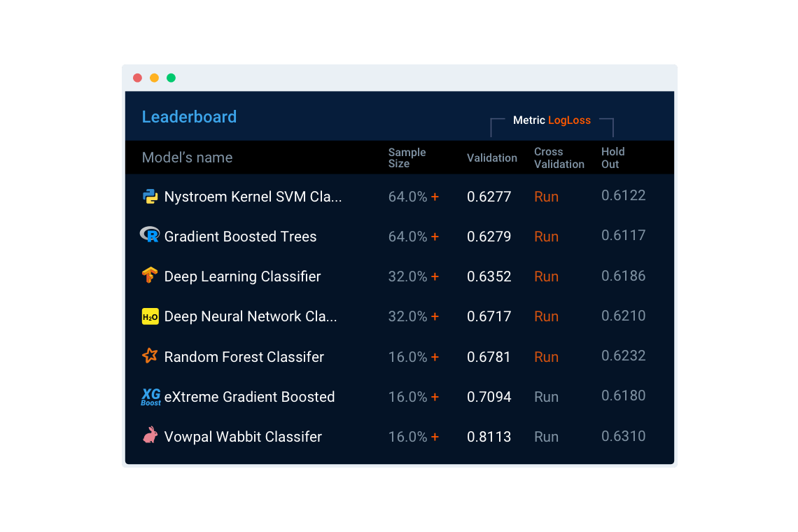Viewport: 798px width, 532px height.
Task: Sort by Sample Size column header
Action: click(x=407, y=157)
